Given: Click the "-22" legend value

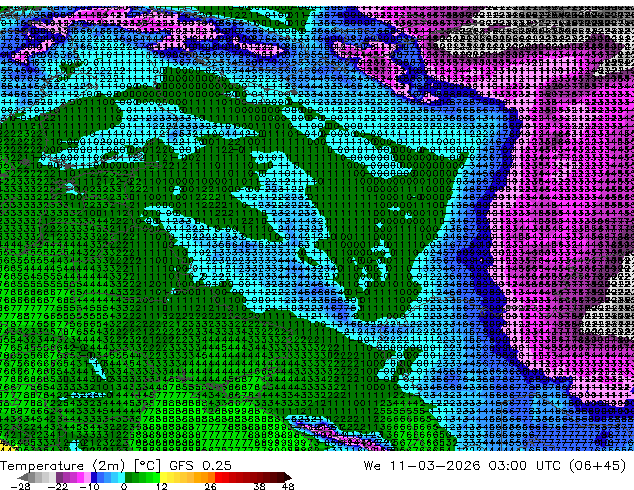Looking at the screenshot, I should (58, 486).
